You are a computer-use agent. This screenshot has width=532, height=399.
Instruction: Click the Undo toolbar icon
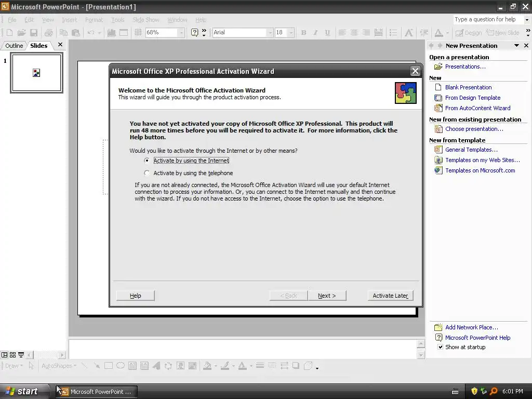point(90,33)
